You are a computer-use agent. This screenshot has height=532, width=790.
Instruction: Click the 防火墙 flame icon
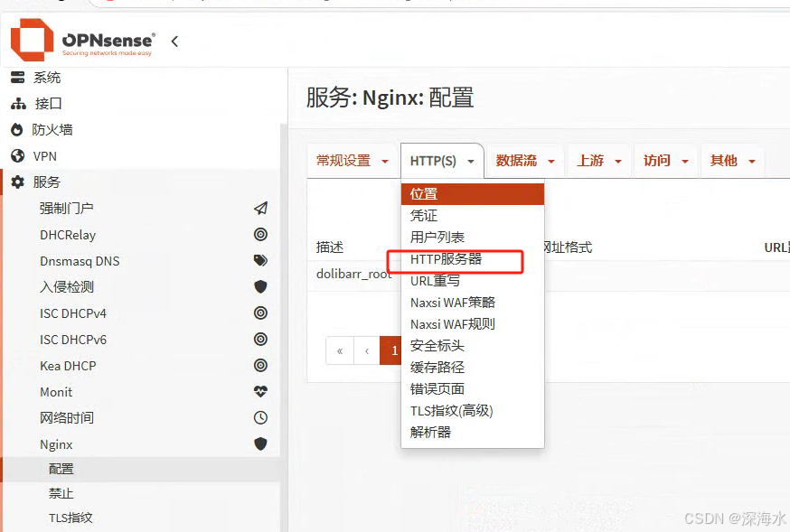point(17,130)
